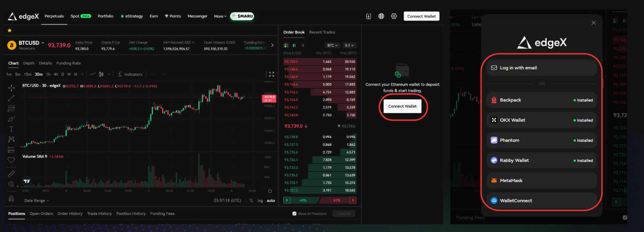This screenshot has width=644, height=232.
Task: Switch to Recent Trades tab
Action: (322, 32)
